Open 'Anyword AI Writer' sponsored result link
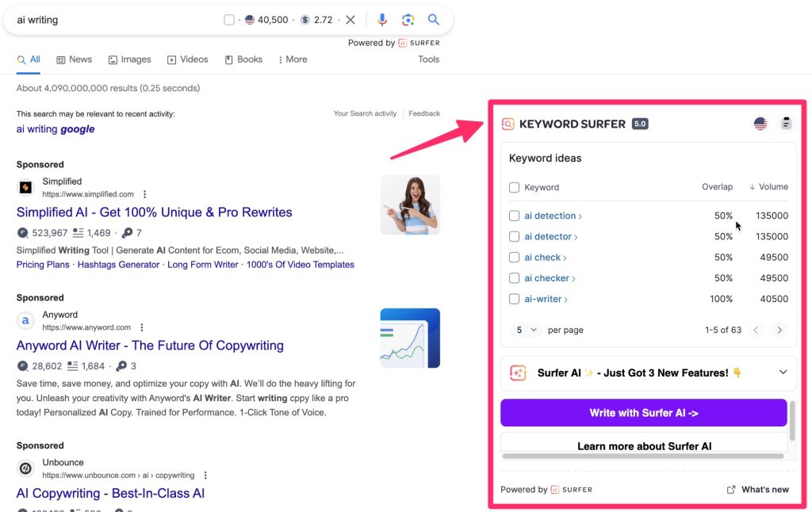 click(150, 346)
